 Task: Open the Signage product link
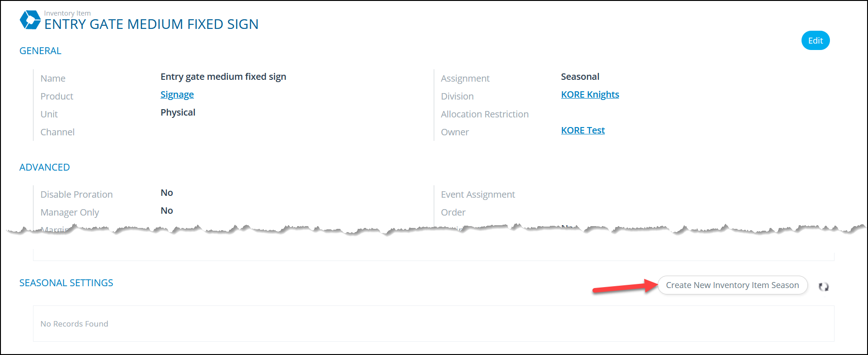pyautogui.click(x=177, y=94)
